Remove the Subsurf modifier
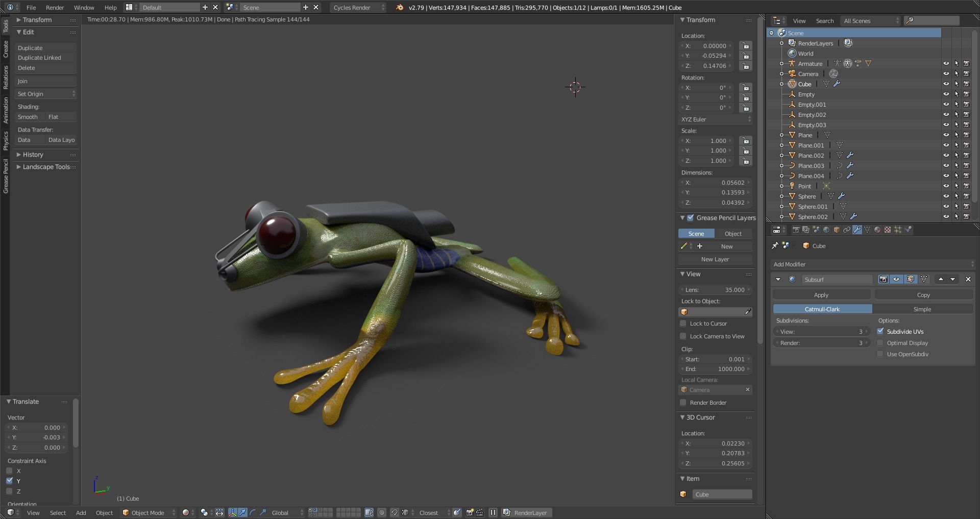This screenshot has width=980, height=519. 968,279
